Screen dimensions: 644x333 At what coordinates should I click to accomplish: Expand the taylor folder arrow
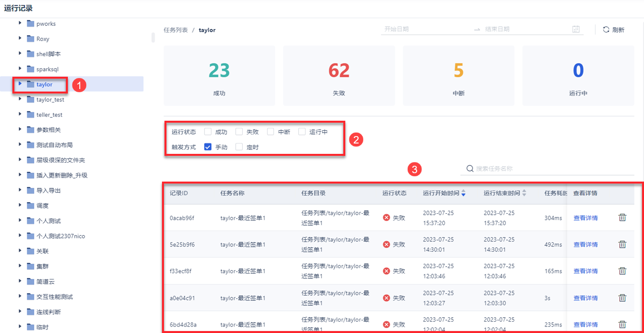[20, 84]
